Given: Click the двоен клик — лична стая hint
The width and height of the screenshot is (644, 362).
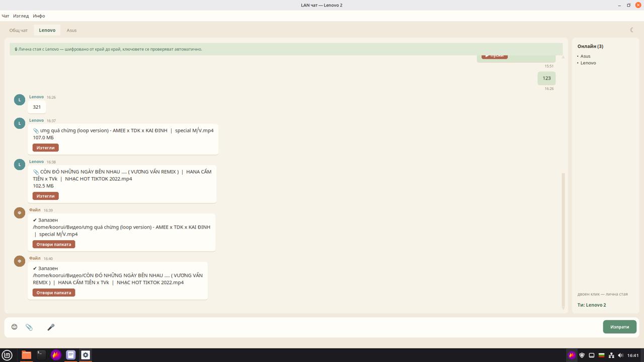Looking at the screenshot, I should point(603,294).
